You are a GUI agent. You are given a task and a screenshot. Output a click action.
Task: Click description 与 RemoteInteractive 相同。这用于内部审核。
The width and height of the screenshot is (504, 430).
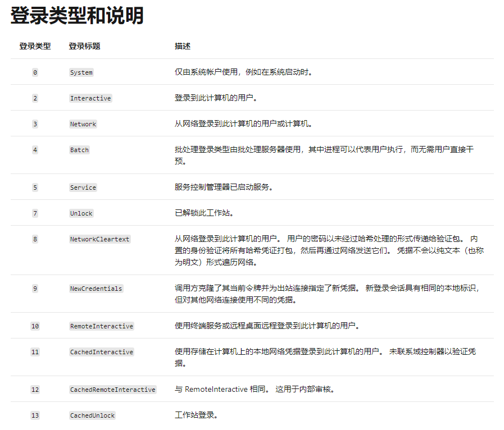coord(255,389)
